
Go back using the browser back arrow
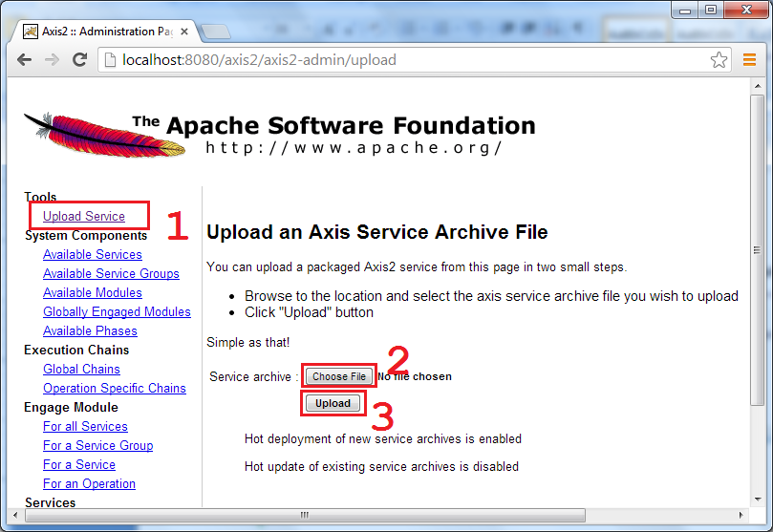coord(24,60)
